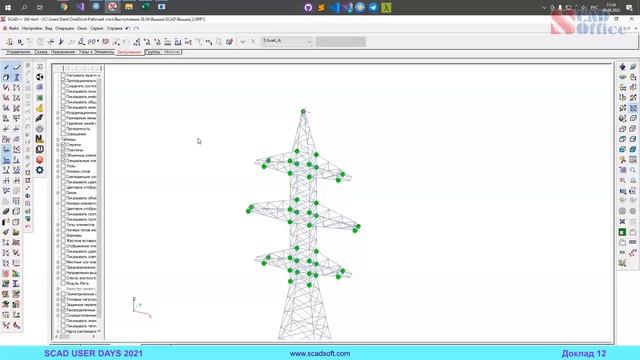This screenshot has width=640, height=360.
Task: Expand the Таблицы tree node
Action: click(58, 139)
